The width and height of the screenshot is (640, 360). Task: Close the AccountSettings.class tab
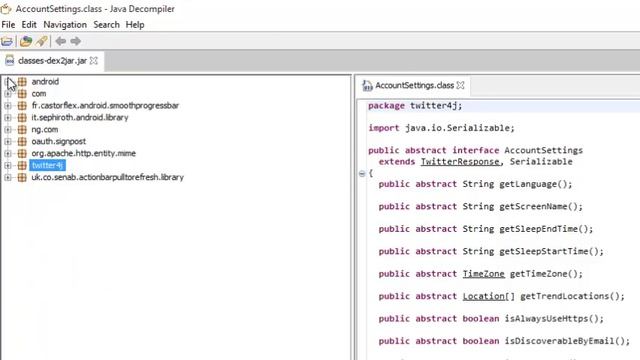pos(461,85)
